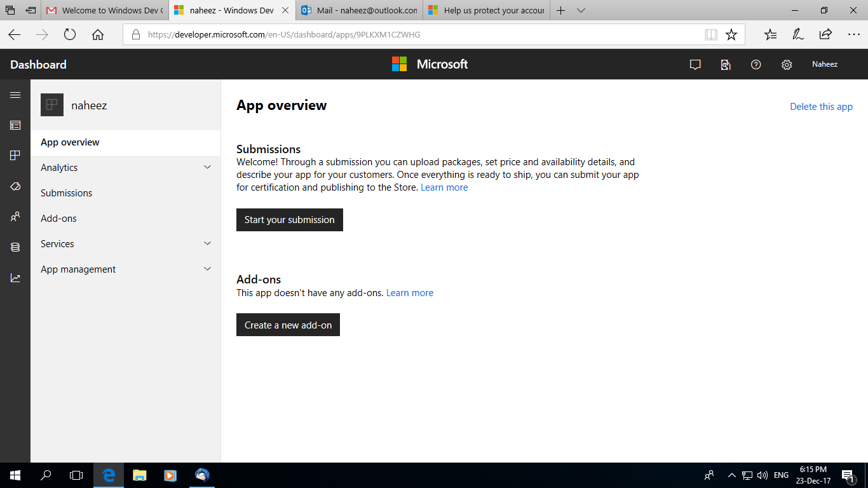Screen dimensions: 868x488
Task: Click the ENG language indicator
Action: [781, 475]
